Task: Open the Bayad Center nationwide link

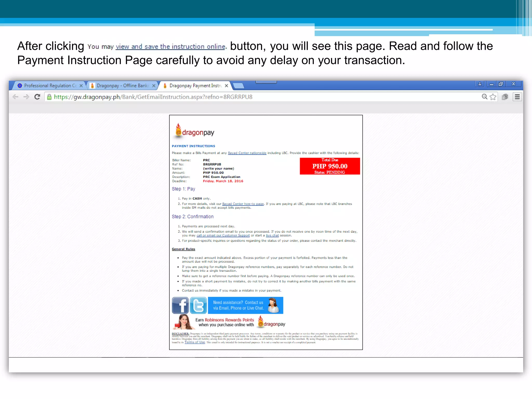Action: click(x=247, y=153)
